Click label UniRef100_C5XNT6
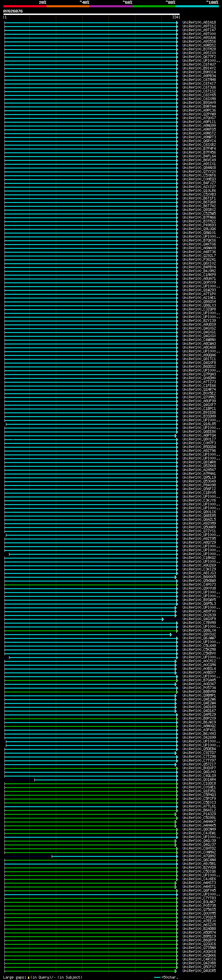The image size is (222, 980). [x=199, y=175]
